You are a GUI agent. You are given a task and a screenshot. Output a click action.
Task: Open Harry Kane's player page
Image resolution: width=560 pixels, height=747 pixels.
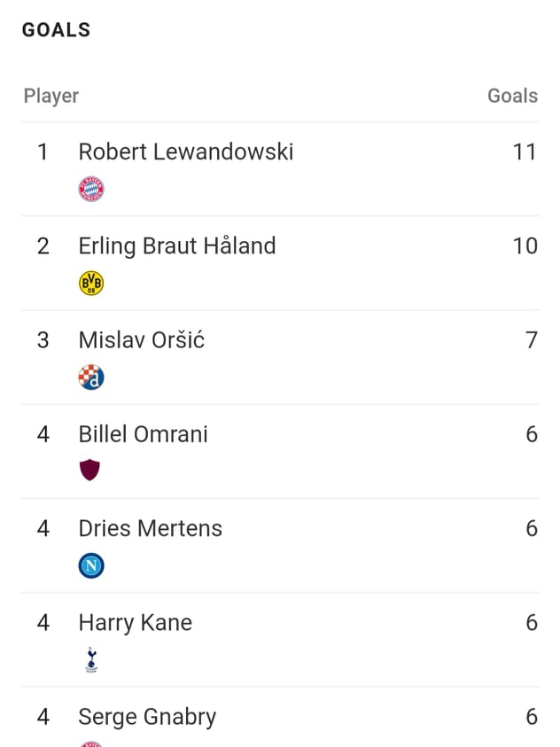click(136, 623)
